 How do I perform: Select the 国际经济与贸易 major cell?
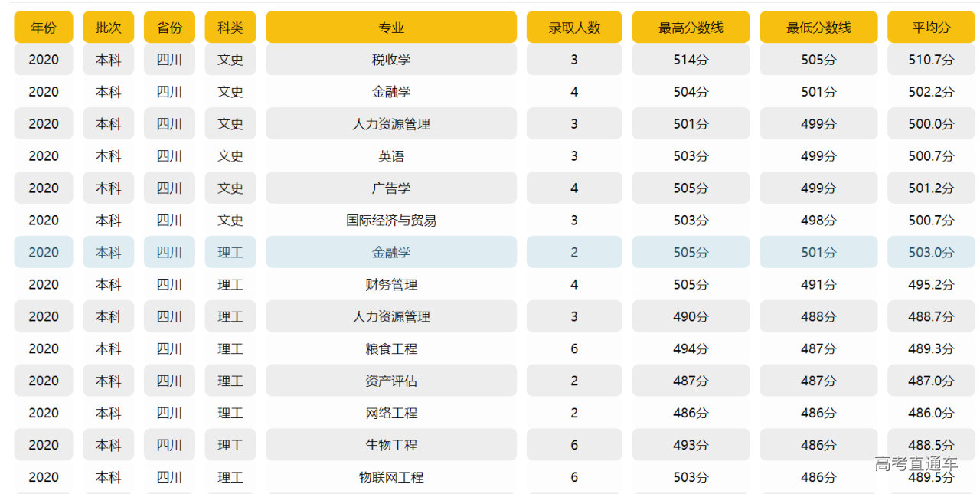pos(391,221)
